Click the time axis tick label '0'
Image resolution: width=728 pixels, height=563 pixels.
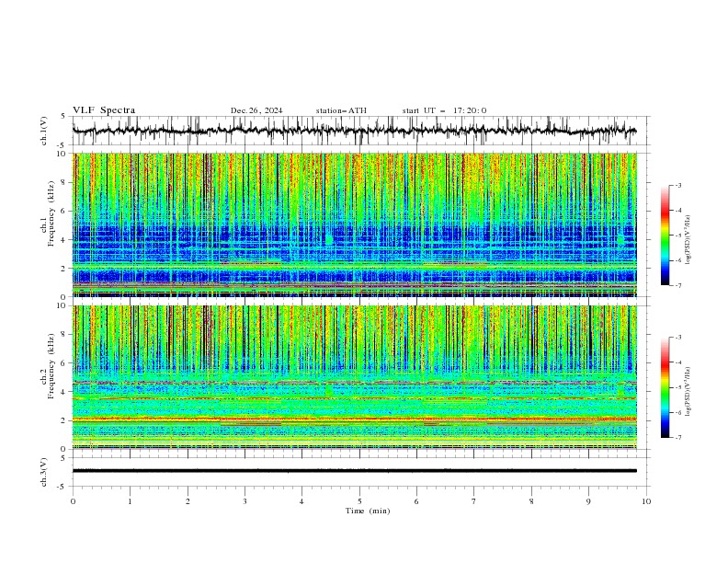click(73, 501)
